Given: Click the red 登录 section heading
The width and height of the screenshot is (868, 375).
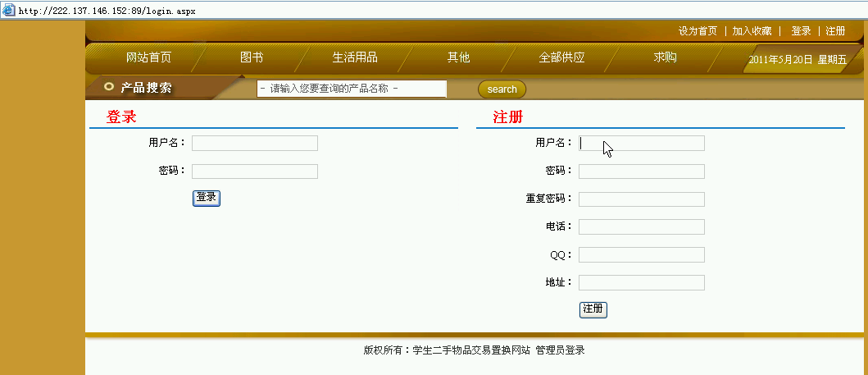Looking at the screenshot, I should pyautogui.click(x=121, y=117).
